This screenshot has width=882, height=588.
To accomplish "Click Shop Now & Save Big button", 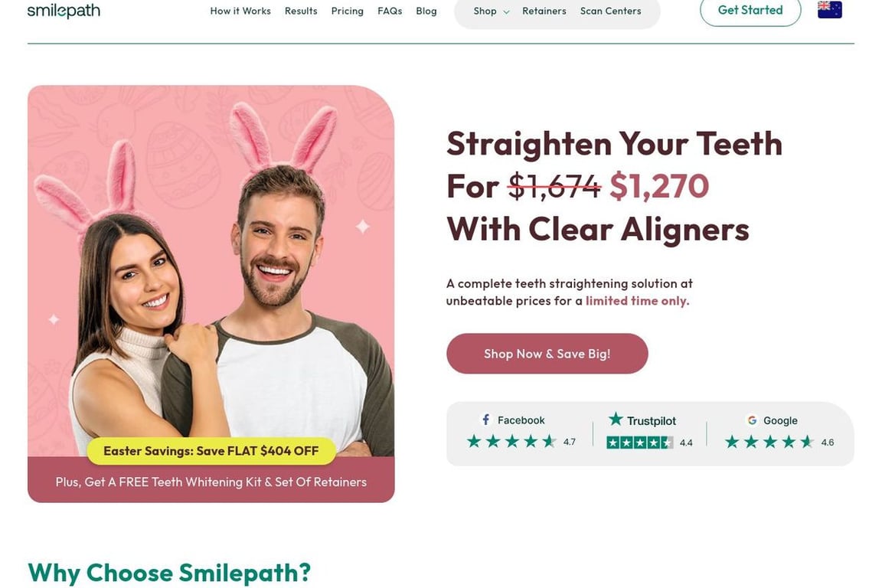I will coord(547,354).
